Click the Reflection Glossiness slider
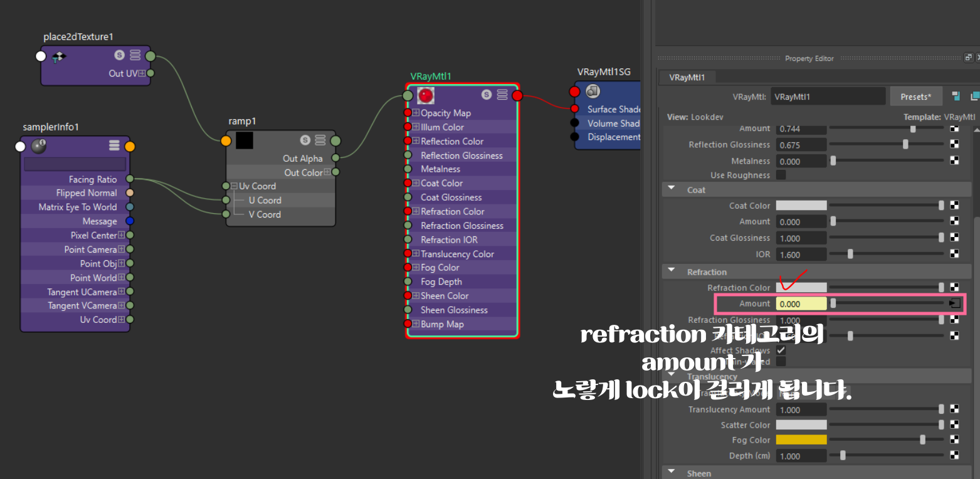The image size is (980, 479). click(887, 145)
